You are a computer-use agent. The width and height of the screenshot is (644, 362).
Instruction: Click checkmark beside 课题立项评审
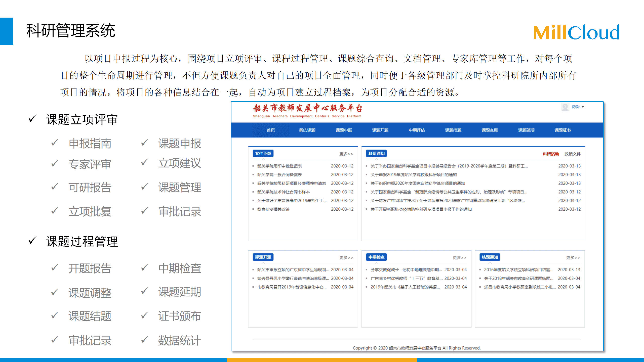point(32,119)
